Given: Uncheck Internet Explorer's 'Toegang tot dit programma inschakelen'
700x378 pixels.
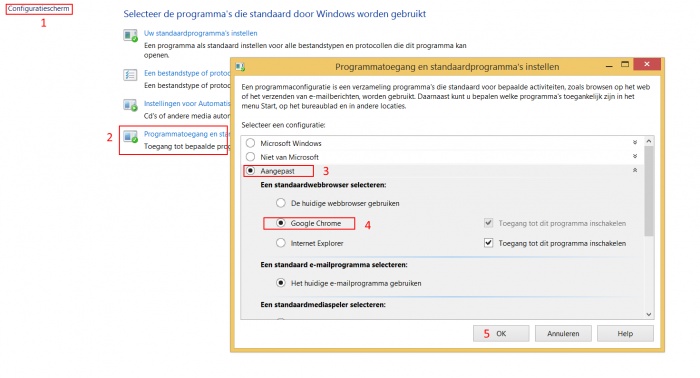Looking at the screenshot, I should (488, 243).
